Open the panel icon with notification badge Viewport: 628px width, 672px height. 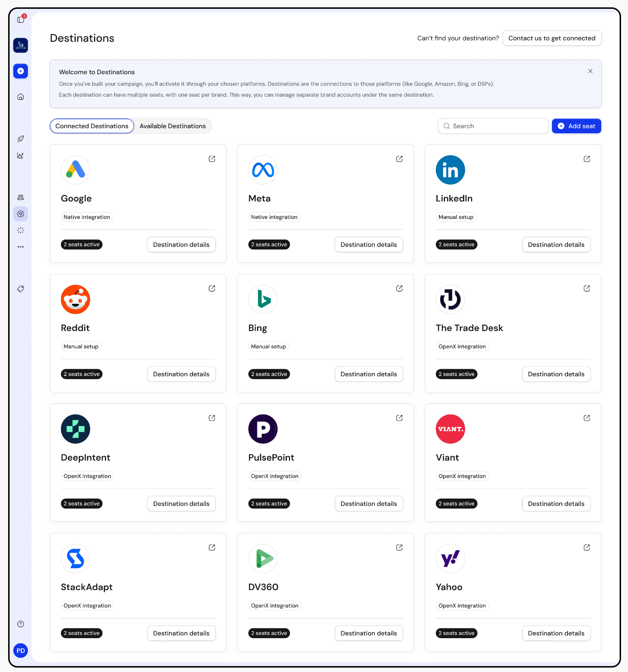(x=21, y=20)
